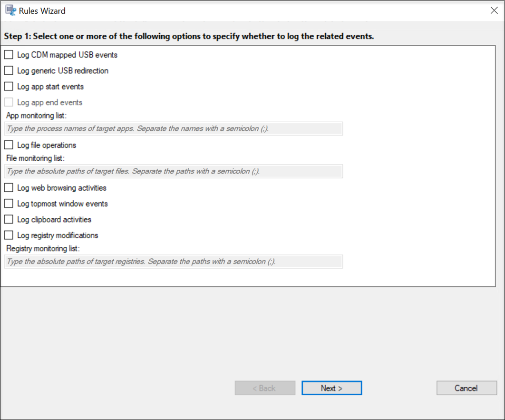Check Log topmost window events
This screenshot has height=420, width=505.
coord(9,204)
